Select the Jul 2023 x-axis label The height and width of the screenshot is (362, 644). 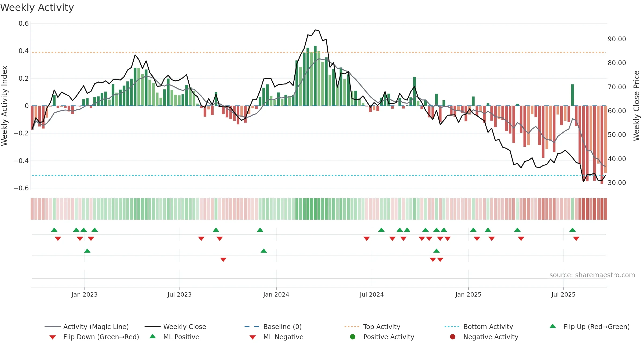180,294
